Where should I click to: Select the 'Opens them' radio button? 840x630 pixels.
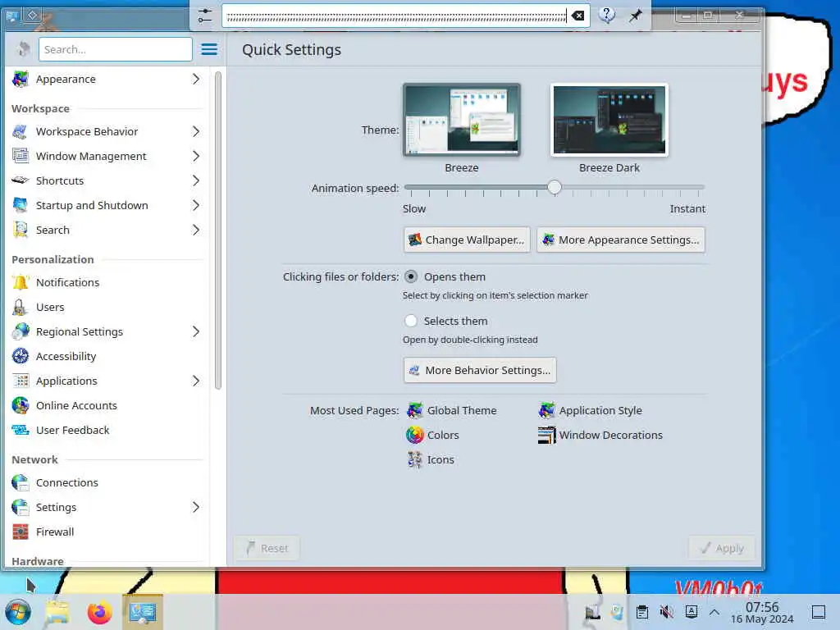(x=411, y=277)
